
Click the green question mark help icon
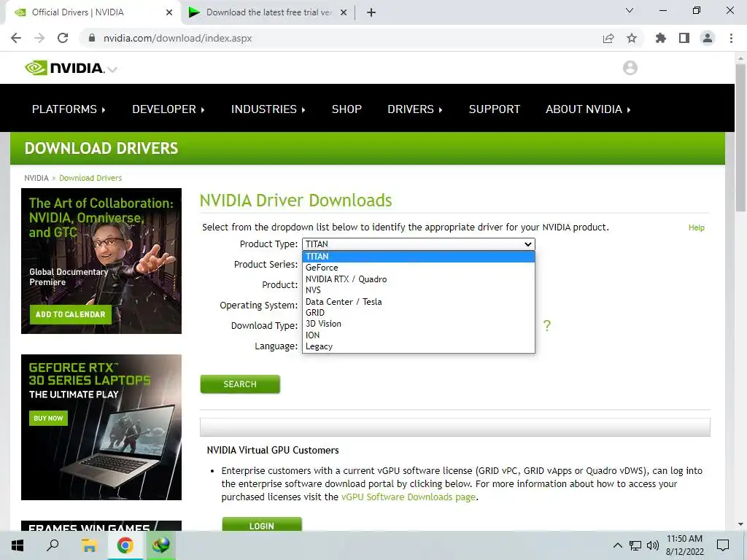547,326
